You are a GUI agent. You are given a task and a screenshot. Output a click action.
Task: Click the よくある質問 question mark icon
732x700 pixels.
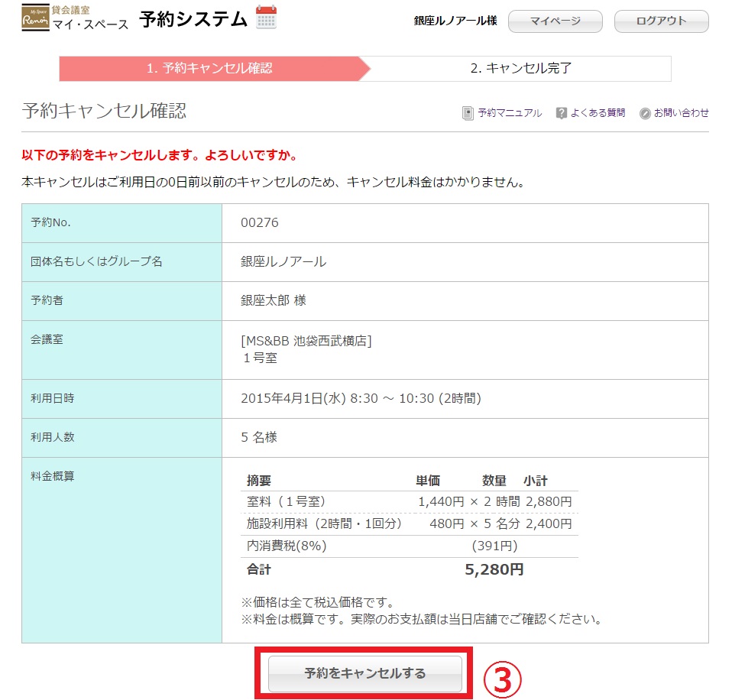[562, 113]
